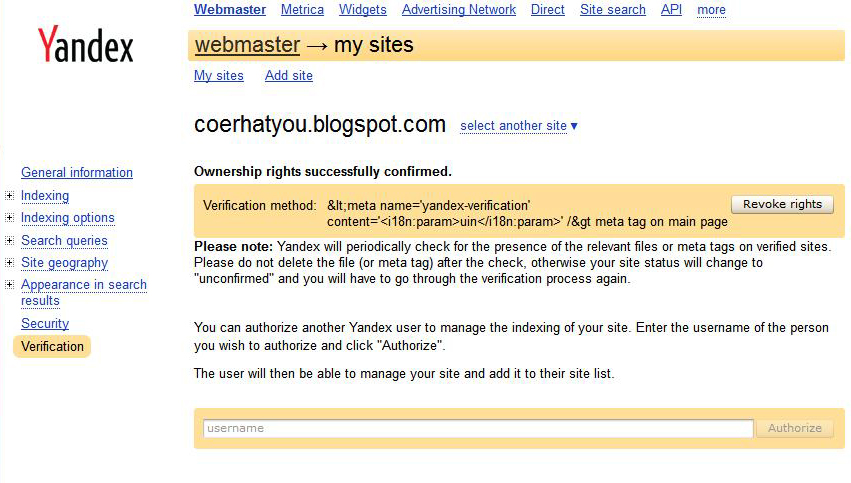Expand the Indexing options section
The image size is (851, 483).
10,218
